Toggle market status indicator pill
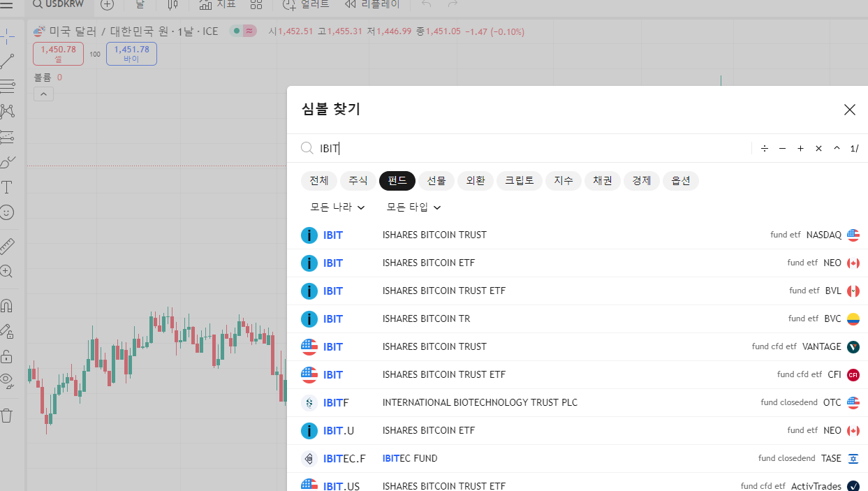 point(244,31)
